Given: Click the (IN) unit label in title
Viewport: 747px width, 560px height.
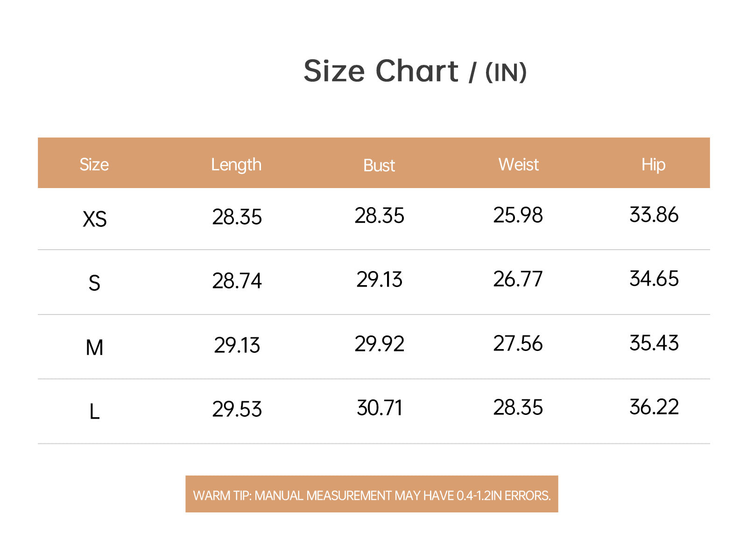Looking at the screenshot, I should click(x=506, y=73).
